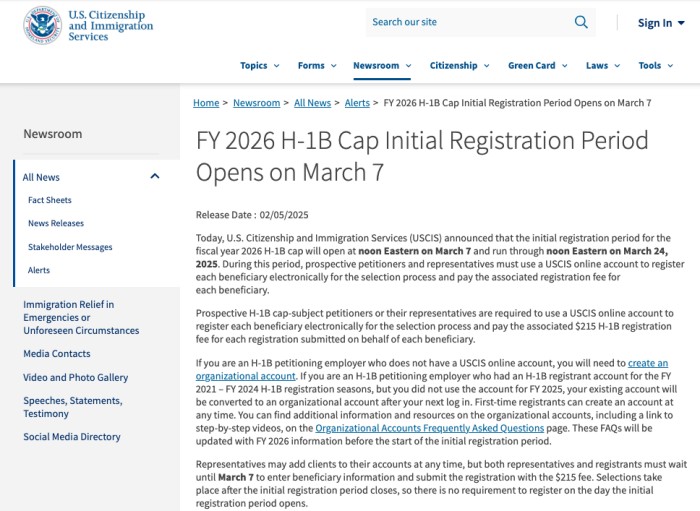Expand the Forms navigation menu
Image resolution: width=700 pixels, height=511 pixels.
(x=316, y=66)
